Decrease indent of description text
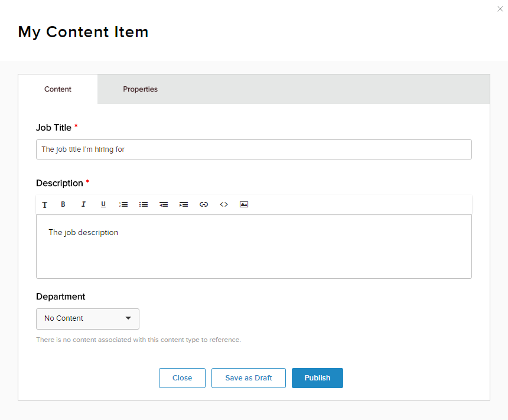 pos(164,204)
